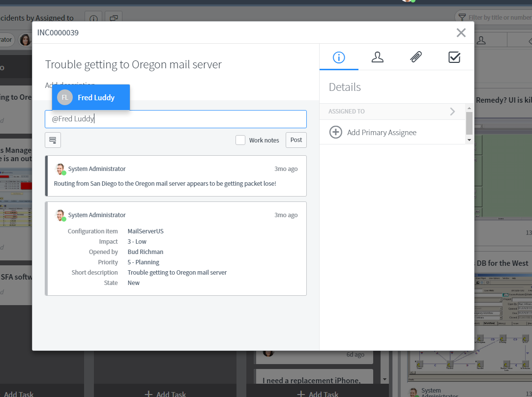Click the Bud Richman opened by value

point(145,252)
